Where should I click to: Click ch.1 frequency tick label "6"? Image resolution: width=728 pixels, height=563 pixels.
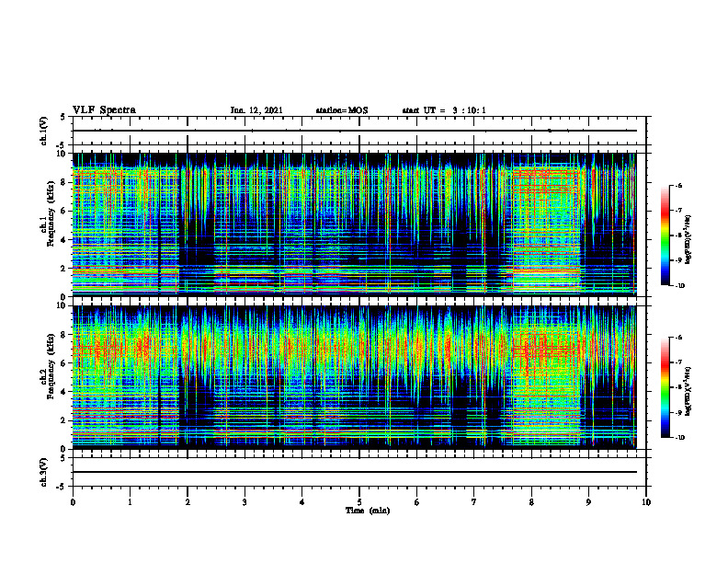(64, 211)
